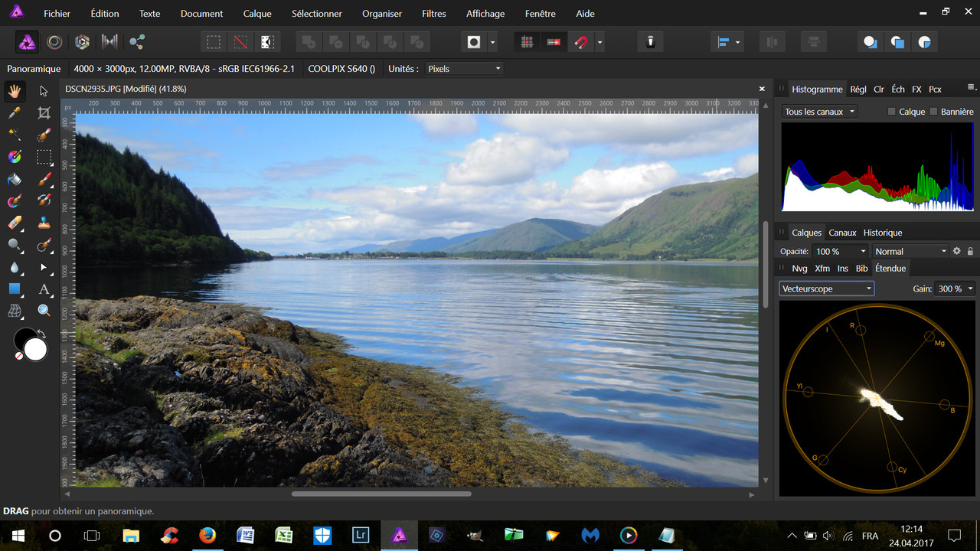Open the Tous les canaux dropdown
The image size is (980, 551).
click(819, 112)
